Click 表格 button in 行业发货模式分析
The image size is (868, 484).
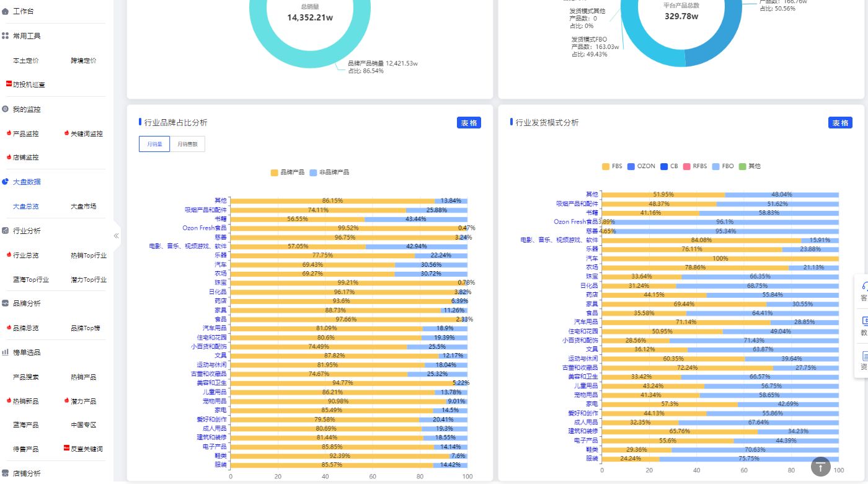pos(840,123)
